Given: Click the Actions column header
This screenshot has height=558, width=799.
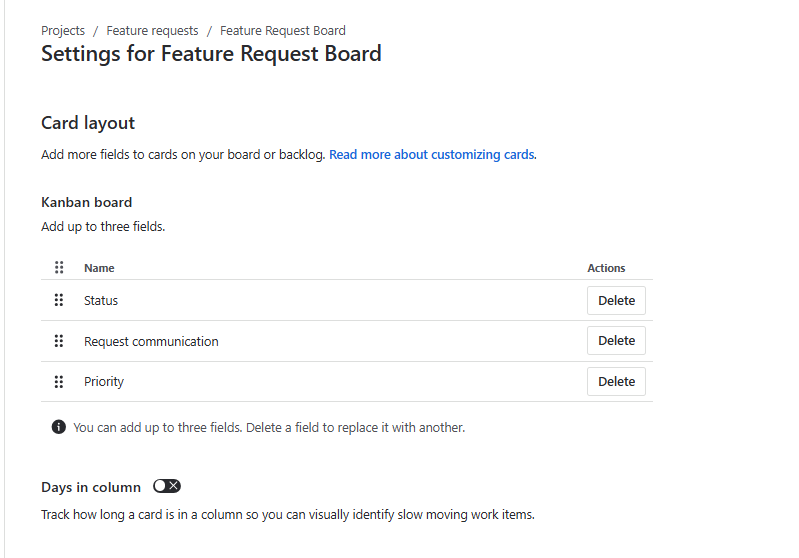Looking at the screenshot, I should [606, 268].
